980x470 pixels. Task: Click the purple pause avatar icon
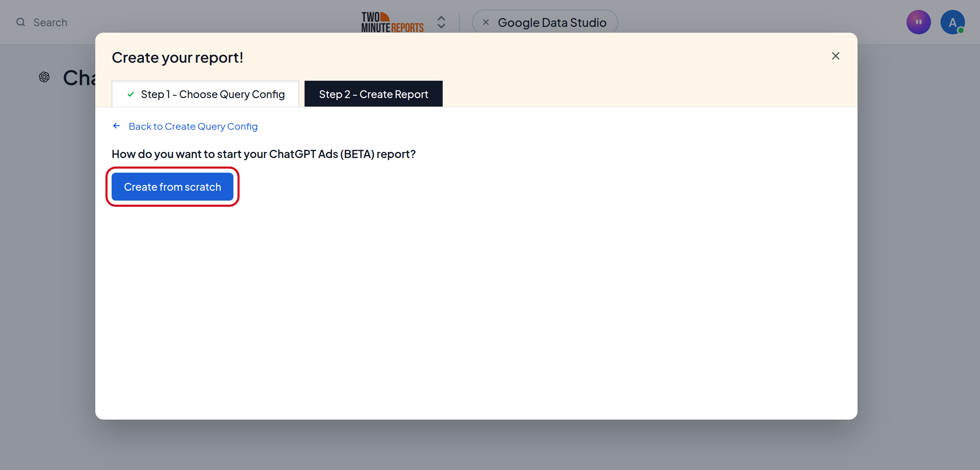(918, 22)
